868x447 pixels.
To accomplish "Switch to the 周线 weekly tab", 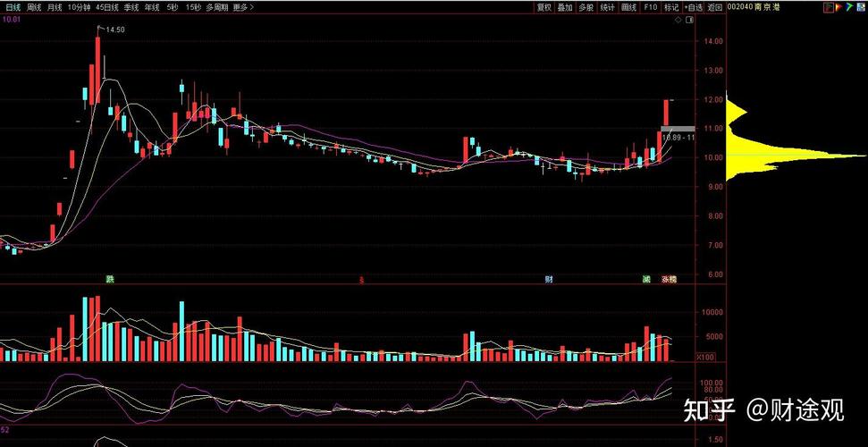I will pos(33,7).
